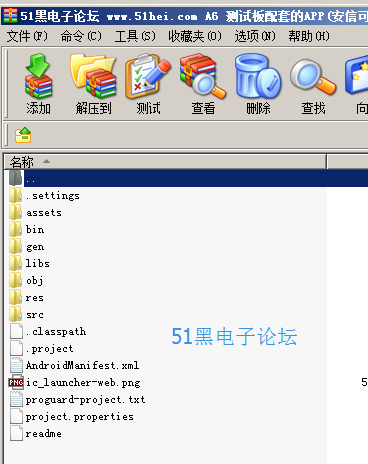The image size is (368, 464).
Task: Click the Find (查找) magnifier icon
Action: click(313, 77)
